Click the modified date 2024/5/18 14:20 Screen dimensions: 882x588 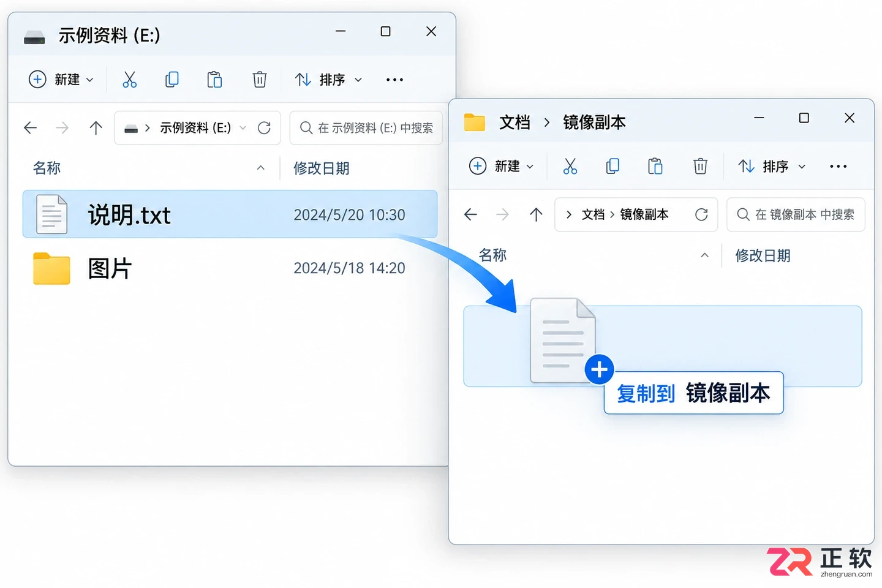click(349, 268)
